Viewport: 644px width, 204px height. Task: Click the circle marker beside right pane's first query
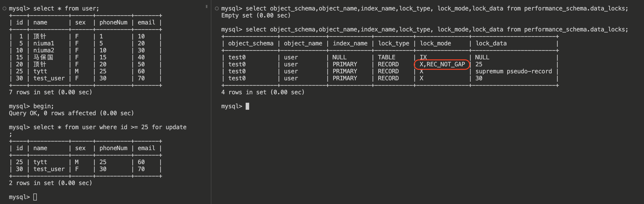(217, 8)
